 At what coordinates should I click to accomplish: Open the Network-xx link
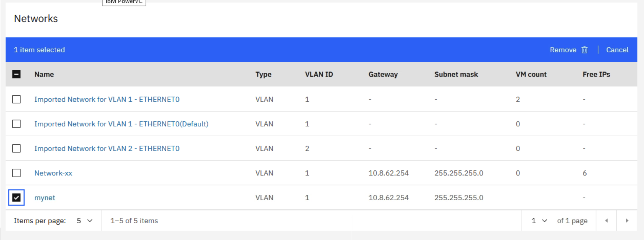53,173
